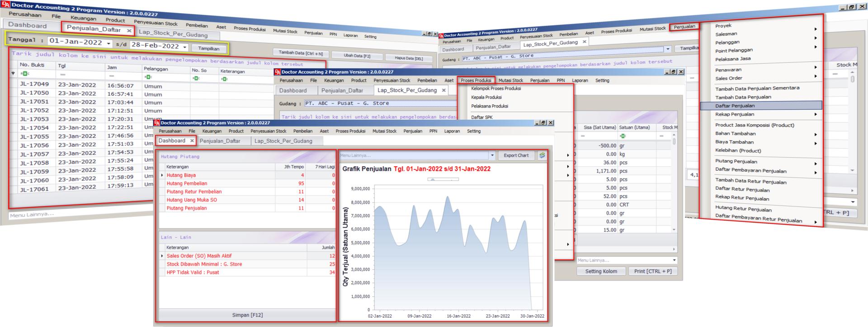Click the chart legend box under the Grafik title
This screenshot has width=868, height=327.
443,179
